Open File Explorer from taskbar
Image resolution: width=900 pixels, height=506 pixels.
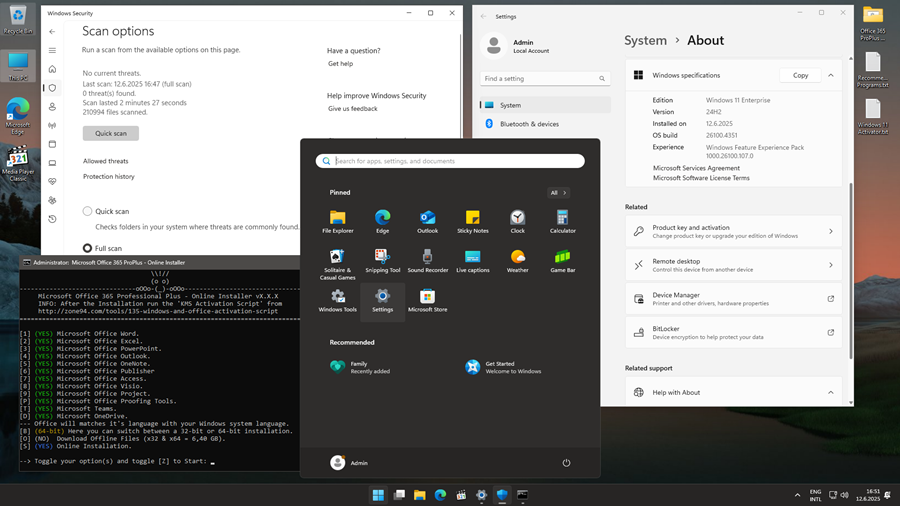point(420,495)
